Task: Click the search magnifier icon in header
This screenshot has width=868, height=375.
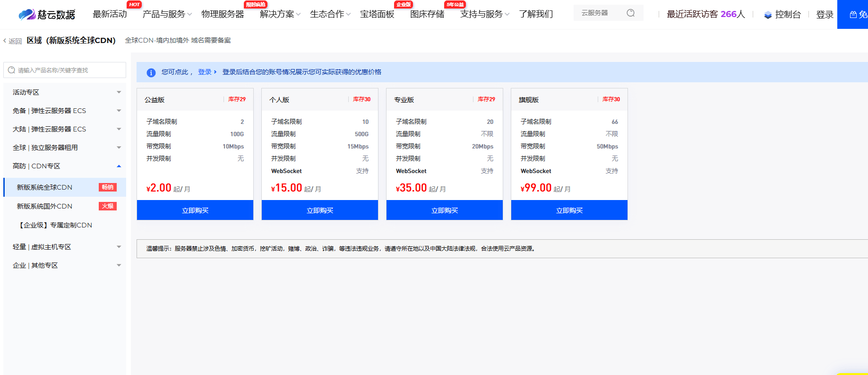Action: [x=631, y=13]
